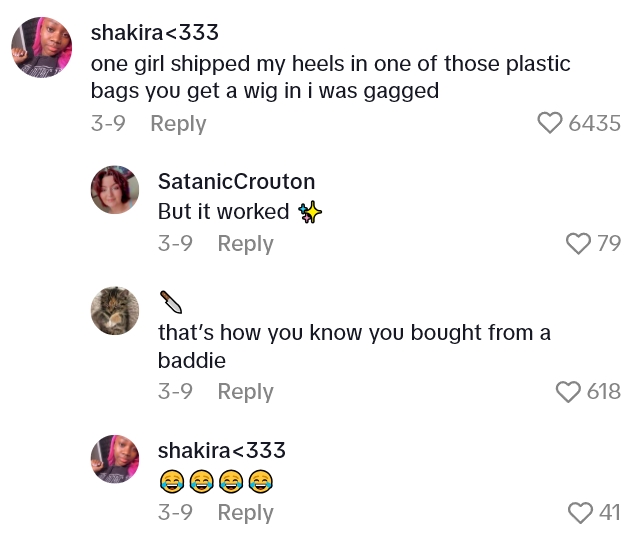
Task: Open shakira<333's avatar on emoji reply
Action: (x=115, y=459)
